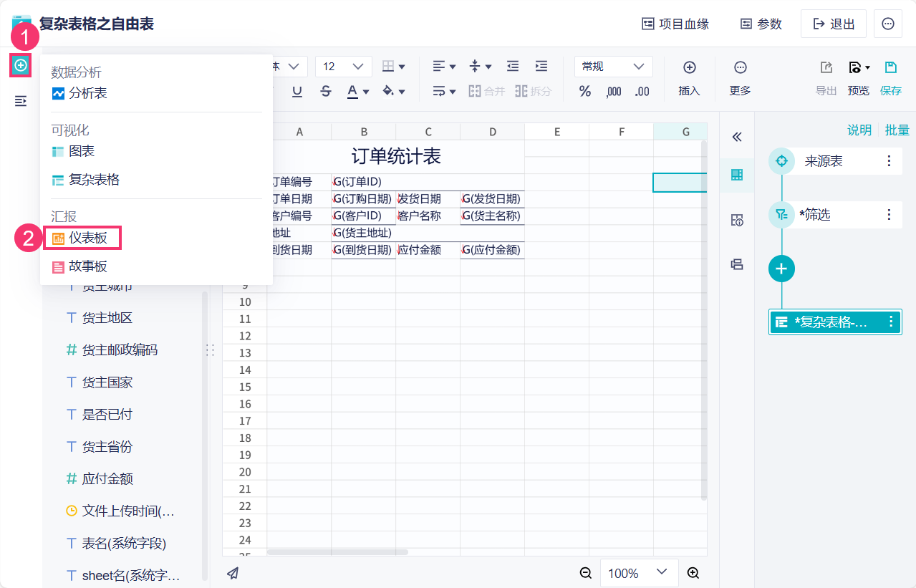Select 图表 chart menu item

tap(73, 151)
